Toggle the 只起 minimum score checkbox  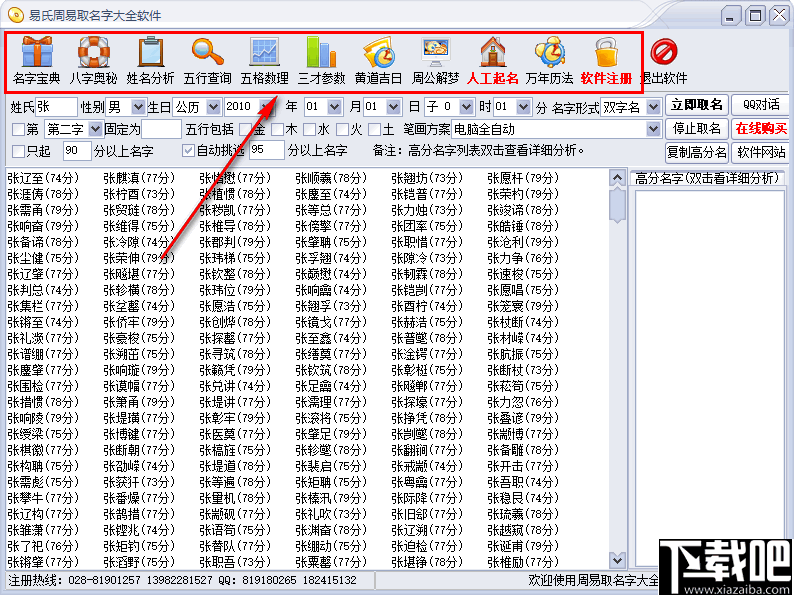[x=18, y=151]
